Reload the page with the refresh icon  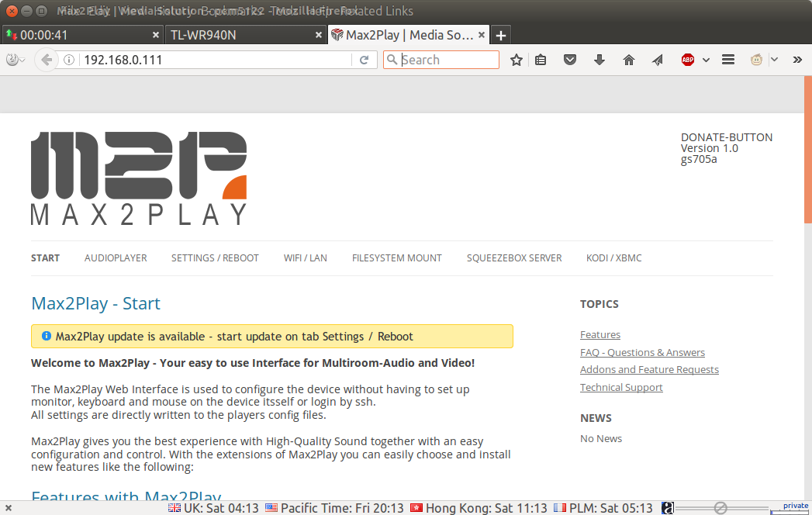point(364,60)
